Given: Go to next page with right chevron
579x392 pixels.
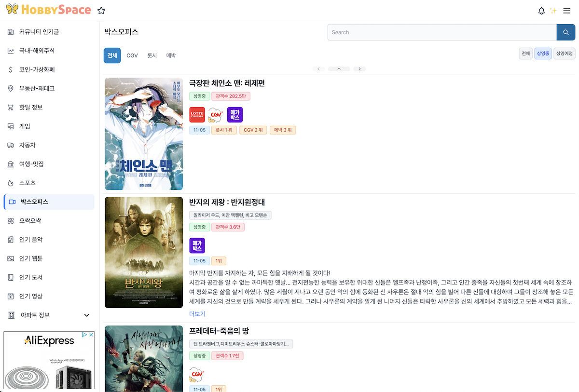Looking at the screenshot, I should click(359, 69).
